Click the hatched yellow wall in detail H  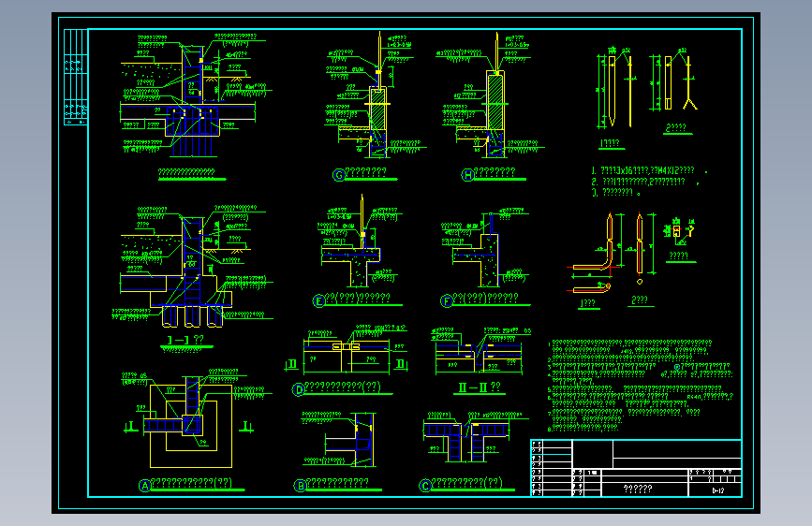click(x=495, y=102)
